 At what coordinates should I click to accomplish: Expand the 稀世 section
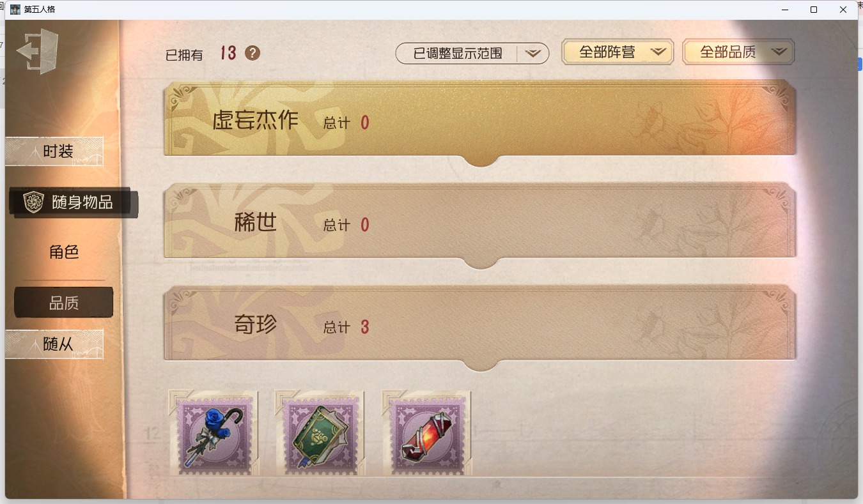pyautogui.click(x=480, y=225)
